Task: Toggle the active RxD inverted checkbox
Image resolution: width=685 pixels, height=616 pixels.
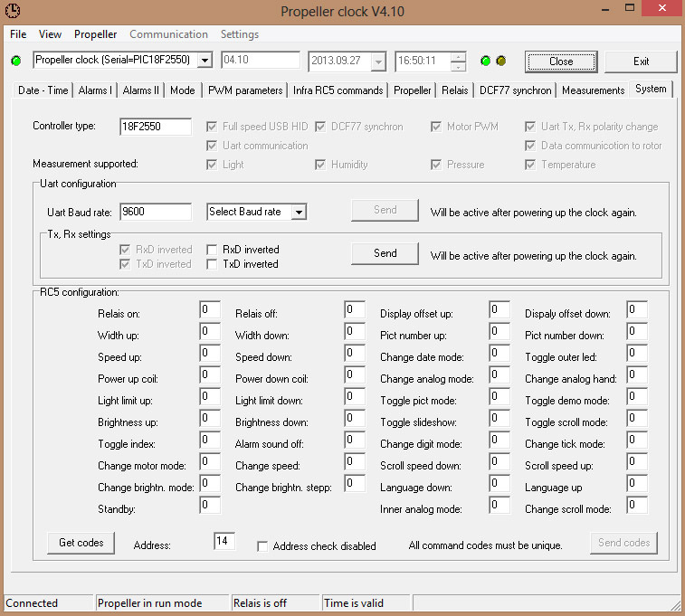Action: click(212, 250)
